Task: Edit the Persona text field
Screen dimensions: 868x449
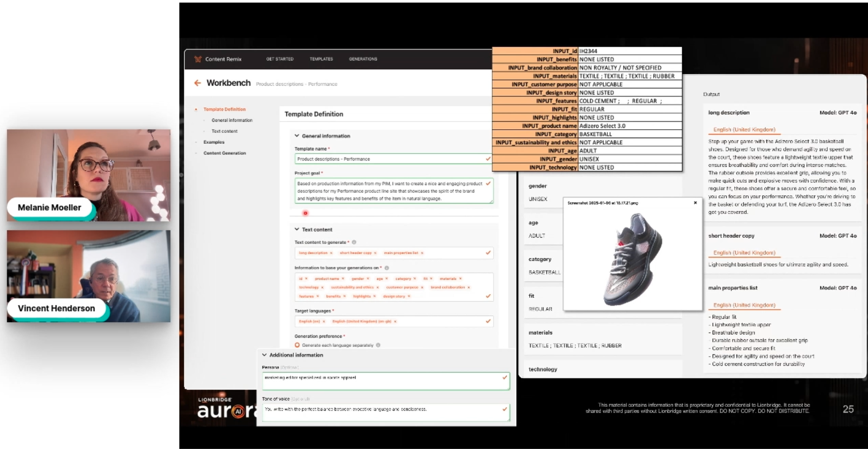Action: pos(386,381)
